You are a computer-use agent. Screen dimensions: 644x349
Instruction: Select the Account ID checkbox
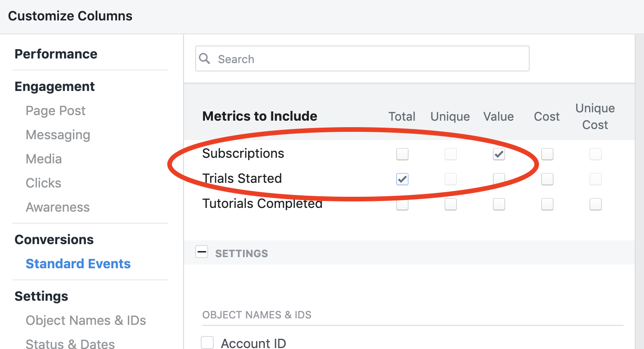[207, 343]
